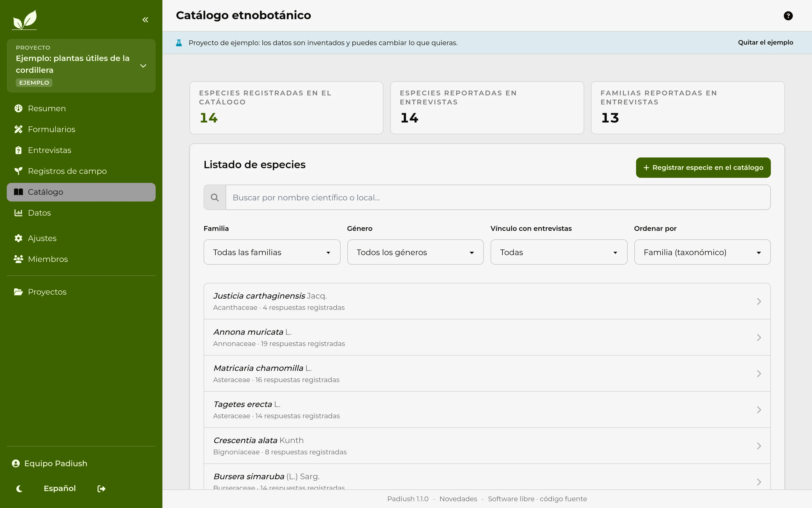Viewport: 812px width, 508px height.
Task: Open the Annona muricata row
Action: 487,337
